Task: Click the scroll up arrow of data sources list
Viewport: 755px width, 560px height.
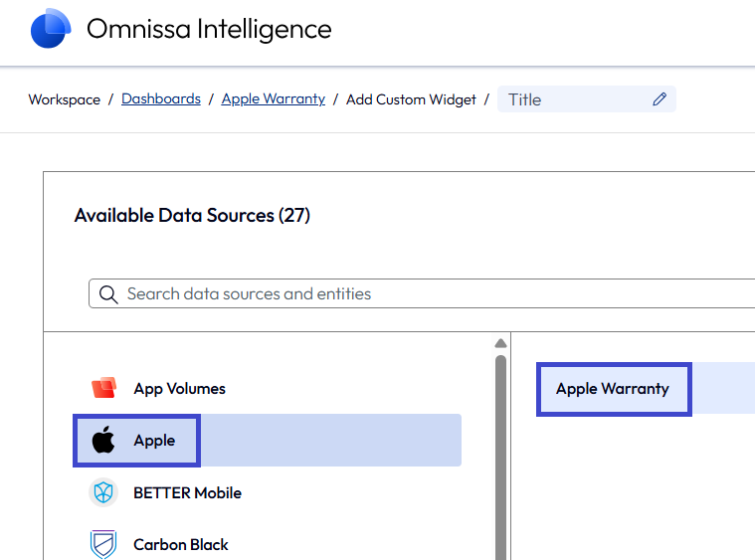Action: pos(500,343)
